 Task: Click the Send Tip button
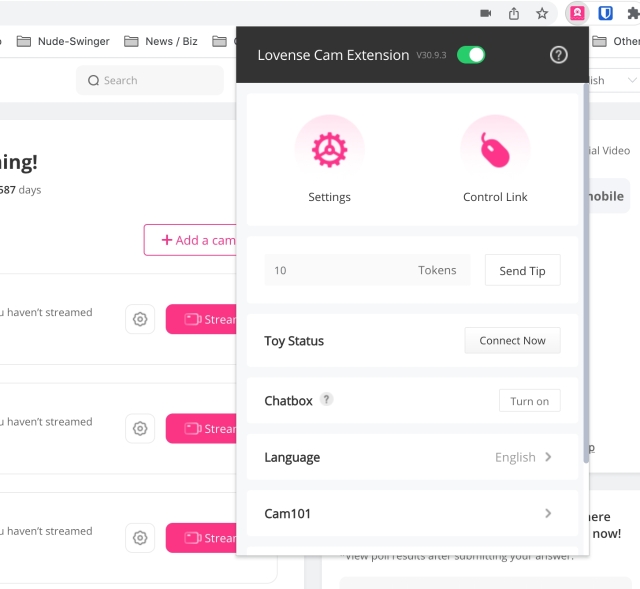(522, 271)
